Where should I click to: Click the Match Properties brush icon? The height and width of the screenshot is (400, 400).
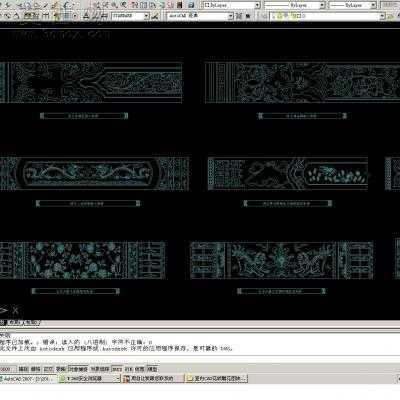pyautogui.click(x=45, y=5)
